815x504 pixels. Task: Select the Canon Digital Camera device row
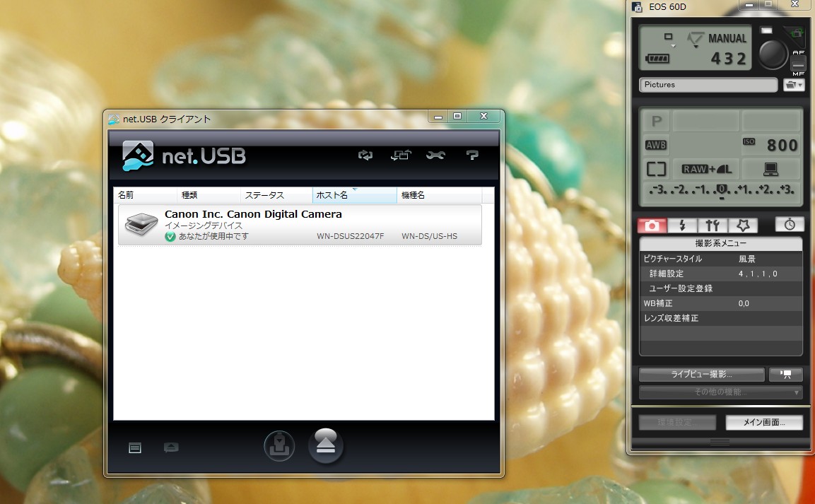(x=300, y=225)
